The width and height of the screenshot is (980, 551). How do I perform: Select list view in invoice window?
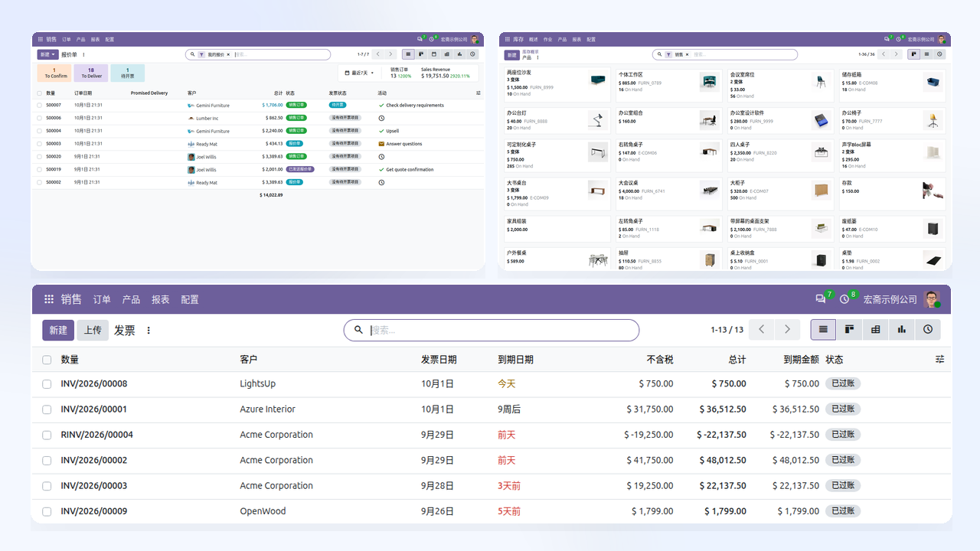[824, 329]
